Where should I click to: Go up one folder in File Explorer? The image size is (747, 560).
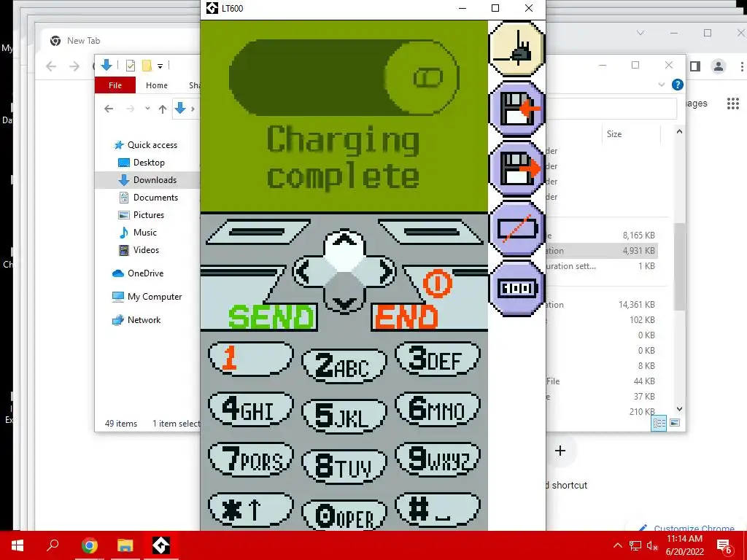pyautogui.click(x=163, y=109)
